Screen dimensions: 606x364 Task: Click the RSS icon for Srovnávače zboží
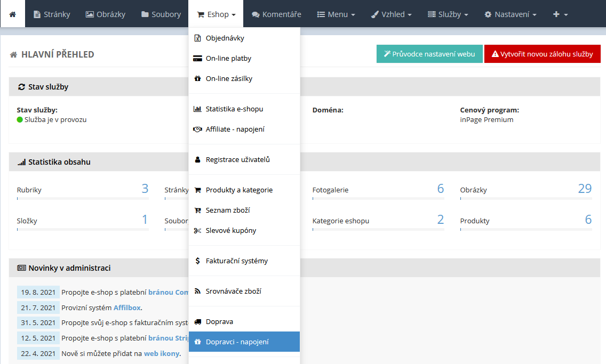[x=197, y=292]
